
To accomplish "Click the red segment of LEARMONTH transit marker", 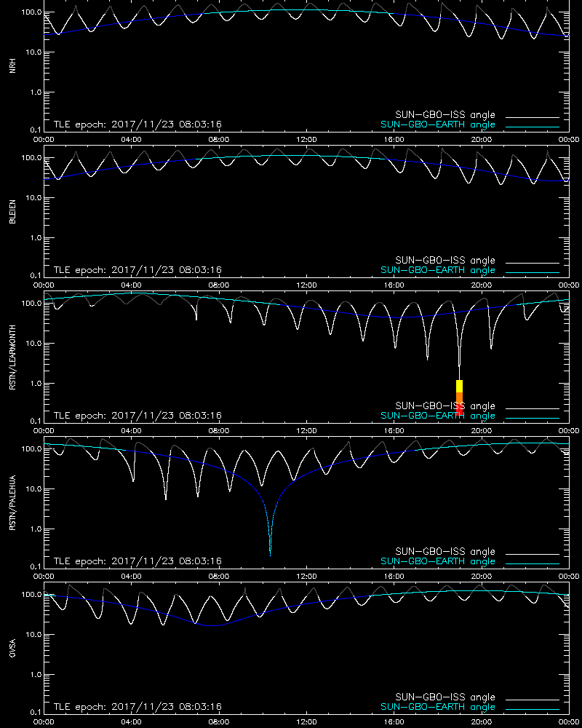I will pos(460,409).
